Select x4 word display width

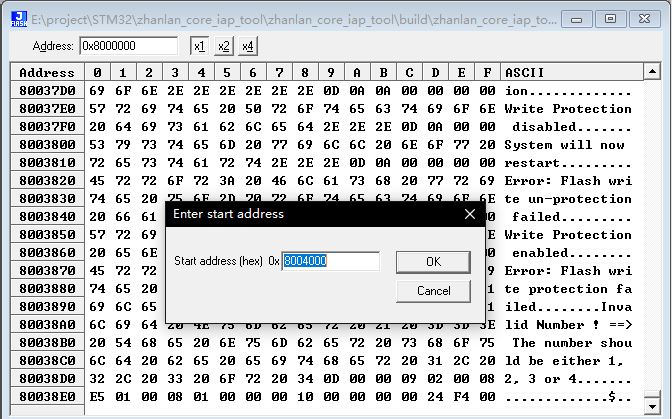point(248,46)
